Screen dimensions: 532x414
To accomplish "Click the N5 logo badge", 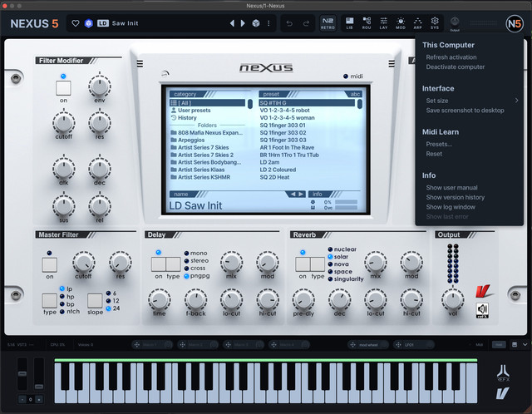I will coord(514,23).
